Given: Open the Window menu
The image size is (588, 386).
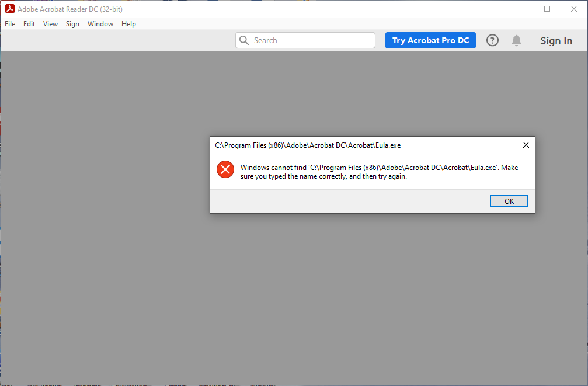Looking at the screenshot, I should tap(100, 24).
